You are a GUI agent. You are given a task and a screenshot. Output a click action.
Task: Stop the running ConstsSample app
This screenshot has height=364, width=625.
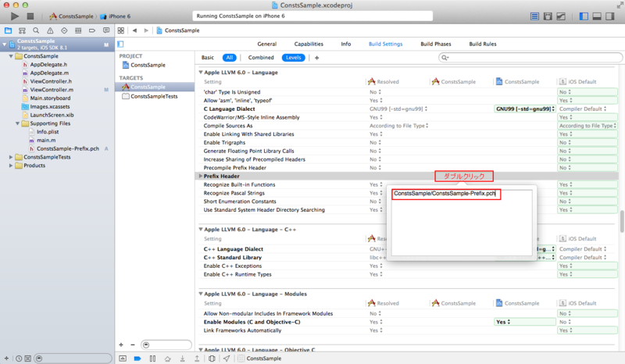[x=30, y=16]
